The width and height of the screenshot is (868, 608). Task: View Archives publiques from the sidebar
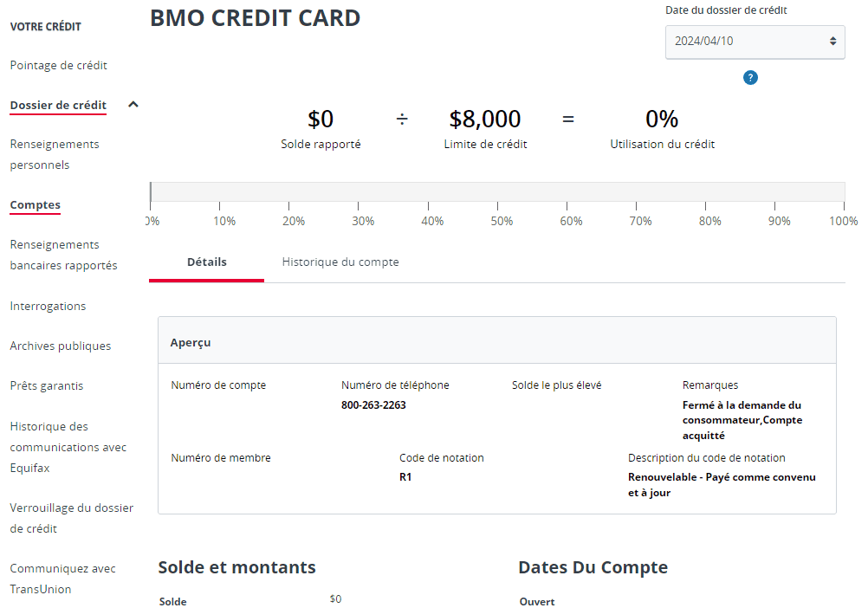click(x=60, y=346)
